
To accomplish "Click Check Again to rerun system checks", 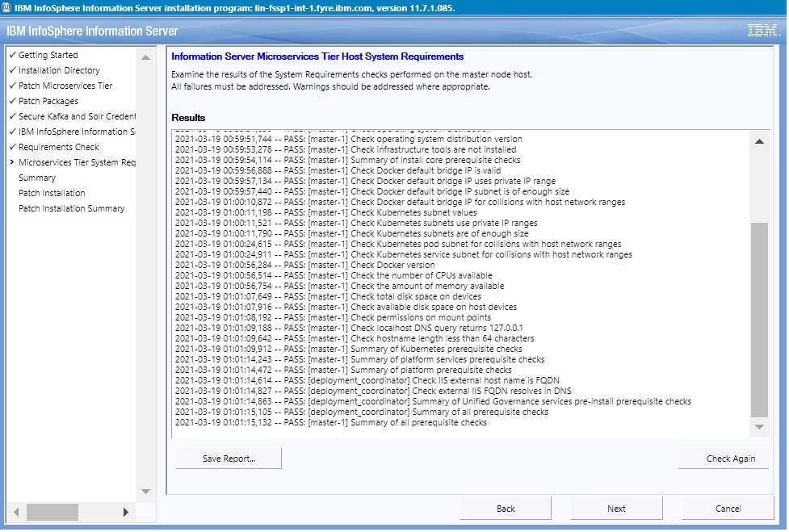I will 722,458.
